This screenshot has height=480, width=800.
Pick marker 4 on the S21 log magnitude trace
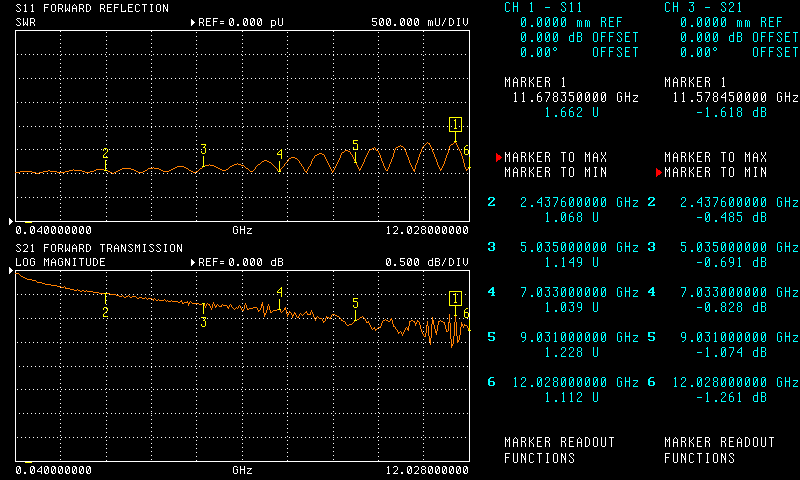tap(280, 293)
